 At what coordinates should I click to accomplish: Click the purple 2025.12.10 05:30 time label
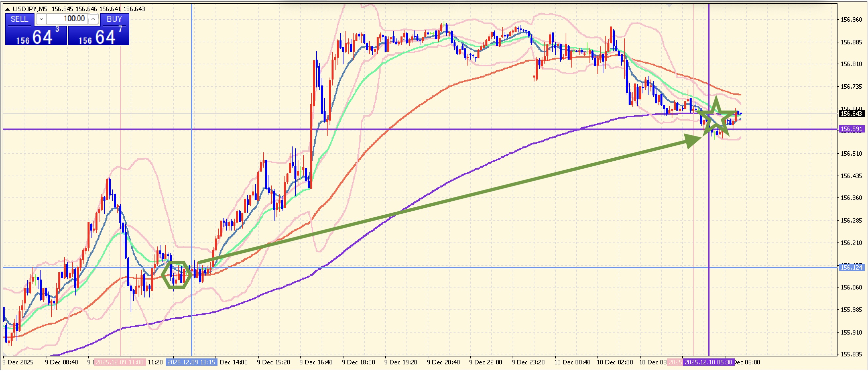pos(708,362)
